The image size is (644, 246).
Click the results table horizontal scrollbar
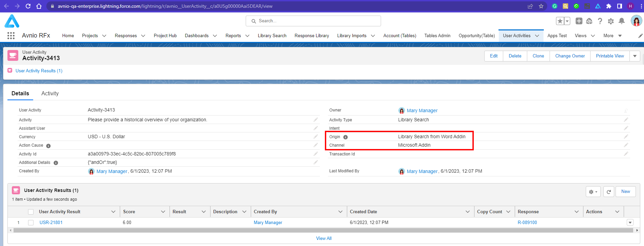point(323,230)
